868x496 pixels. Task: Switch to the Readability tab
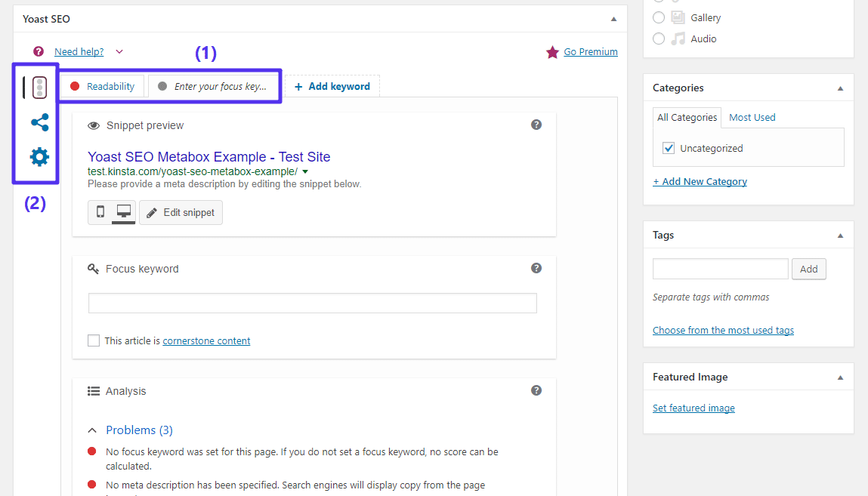103,86
